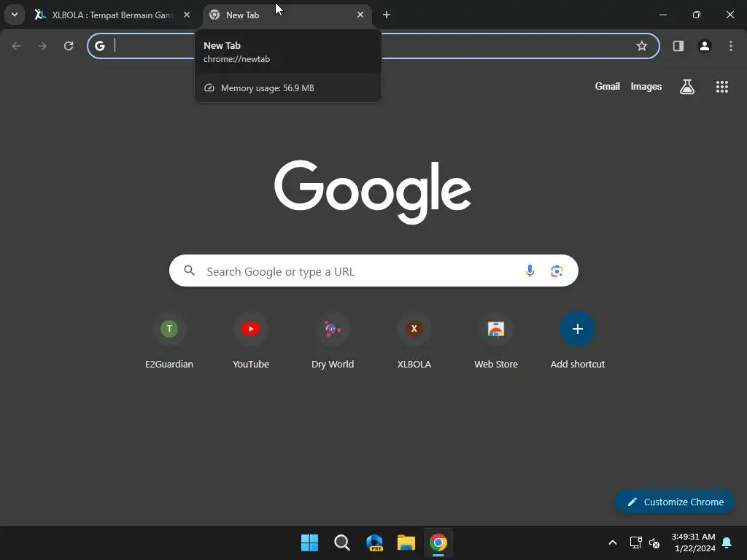This screenshot has height=560, width=747.
Task: Search by image with Google Lens
Action: pyautogui.click(x=557, y=271)
